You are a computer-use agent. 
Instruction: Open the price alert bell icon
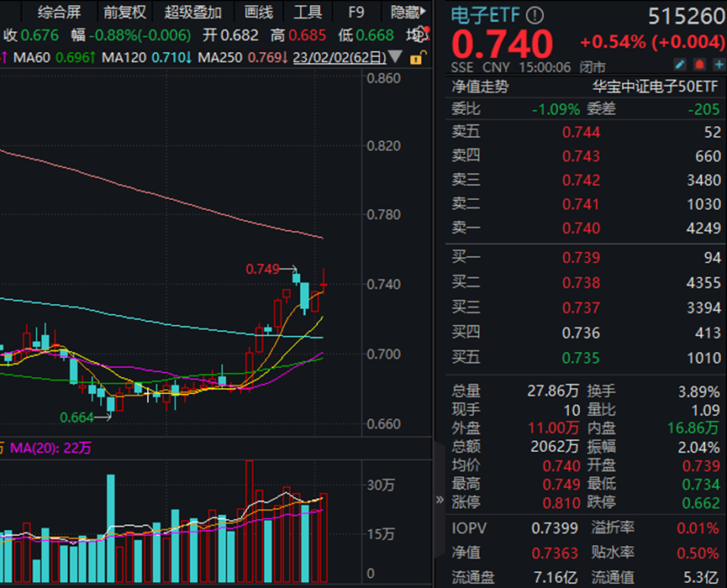pos(699,63)
